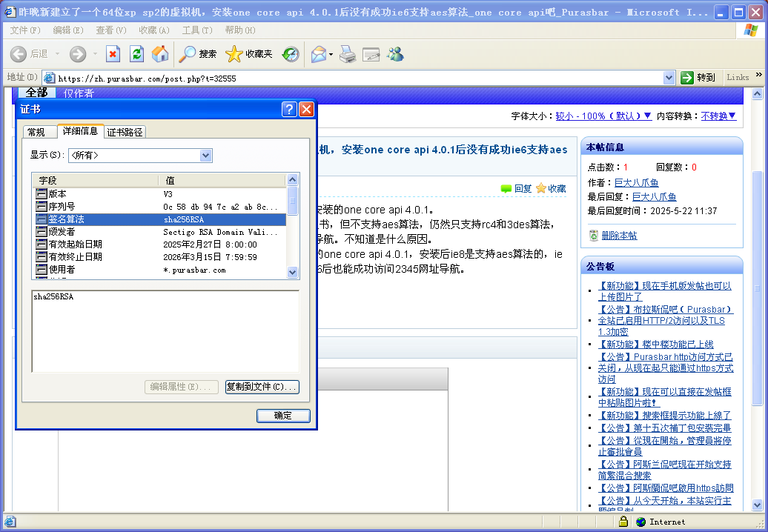Open the Back button history dropdown arrow
Viewport: 768px width, 532px height.
[57, 54]
